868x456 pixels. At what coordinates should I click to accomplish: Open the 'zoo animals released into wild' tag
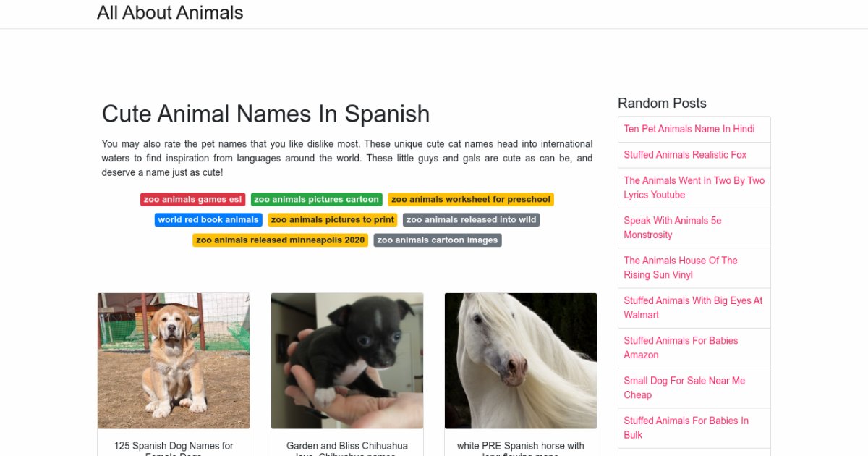(471, 219)
